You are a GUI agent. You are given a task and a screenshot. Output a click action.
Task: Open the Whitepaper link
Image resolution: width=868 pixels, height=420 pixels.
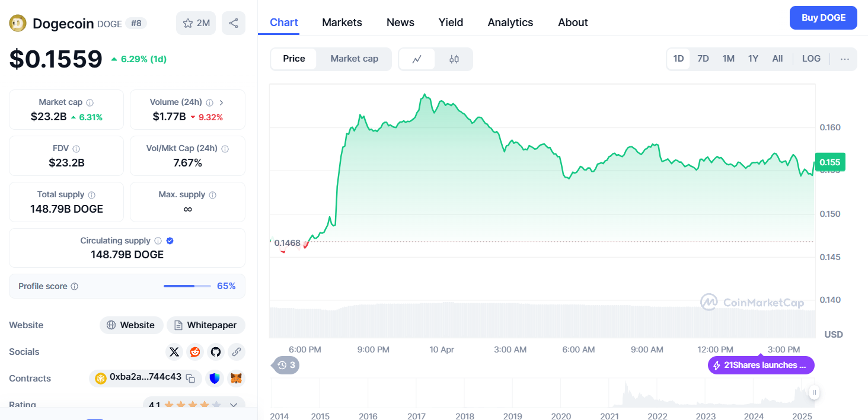coord(206,325)
